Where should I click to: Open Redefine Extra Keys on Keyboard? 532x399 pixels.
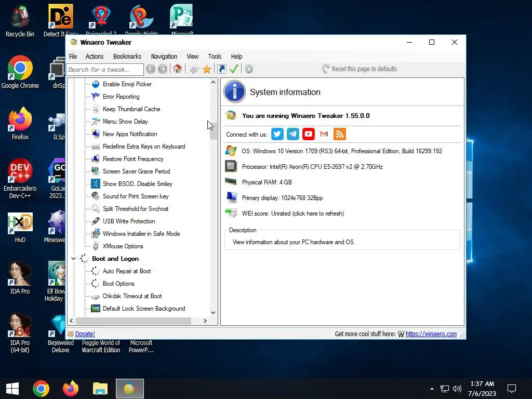[144, 147]
